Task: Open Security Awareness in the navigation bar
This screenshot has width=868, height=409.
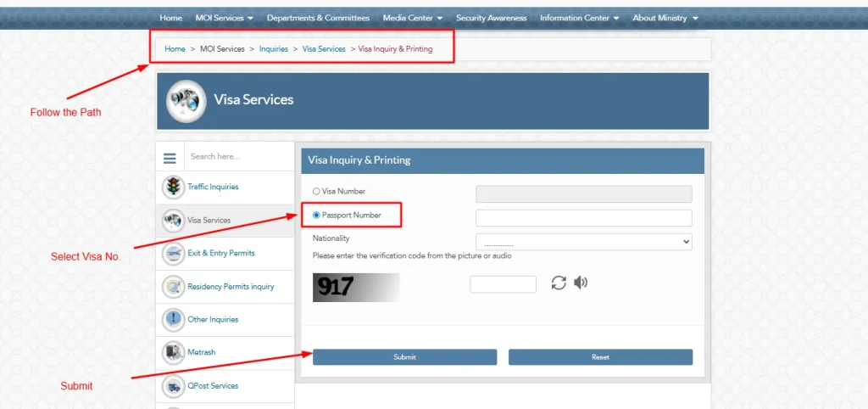Action: (491, 18)
